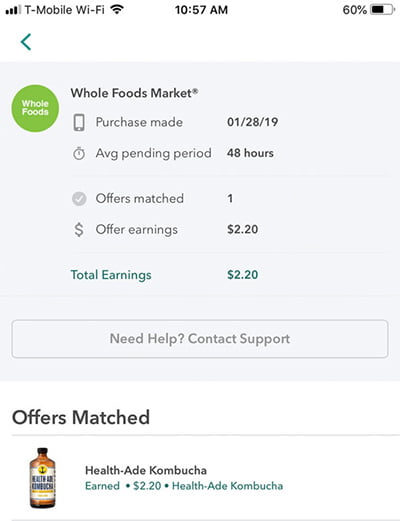The width and height of the screenshot is (400, 521).
Task: Tap the checkmark icon by Offers matched
Action: 79,199
